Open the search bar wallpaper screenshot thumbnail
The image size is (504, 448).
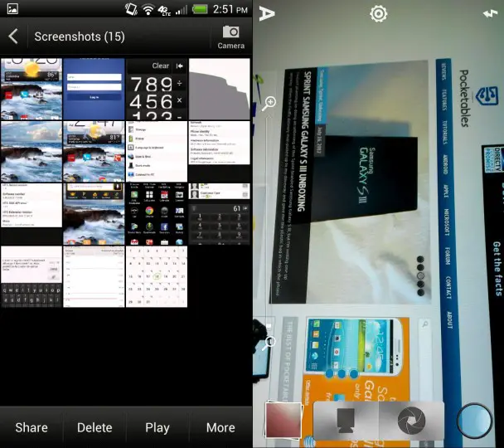pyautogui.click(x=94, y=214)
